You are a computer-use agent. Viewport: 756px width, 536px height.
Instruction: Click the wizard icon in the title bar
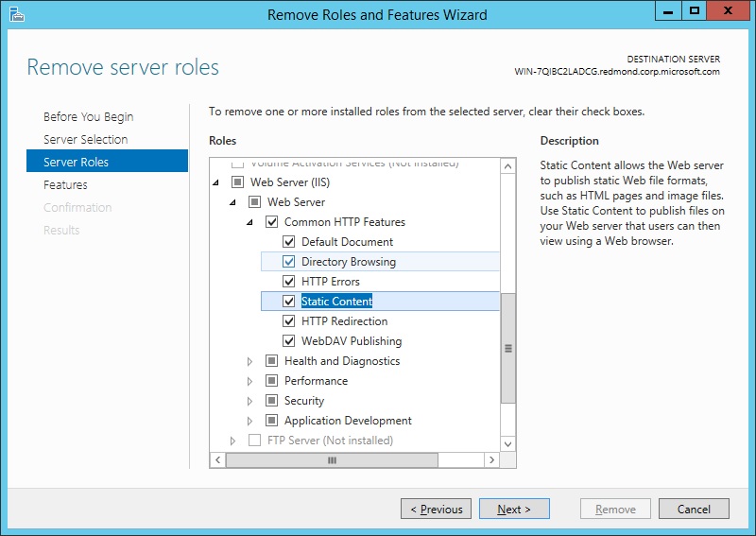pos(16,14)
